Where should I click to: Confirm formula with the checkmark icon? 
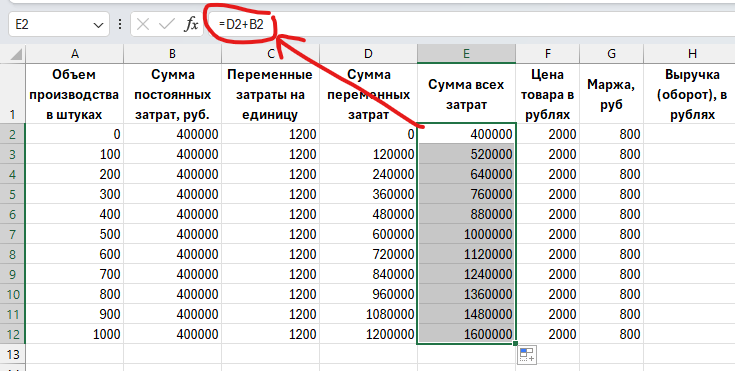point(167,24)
